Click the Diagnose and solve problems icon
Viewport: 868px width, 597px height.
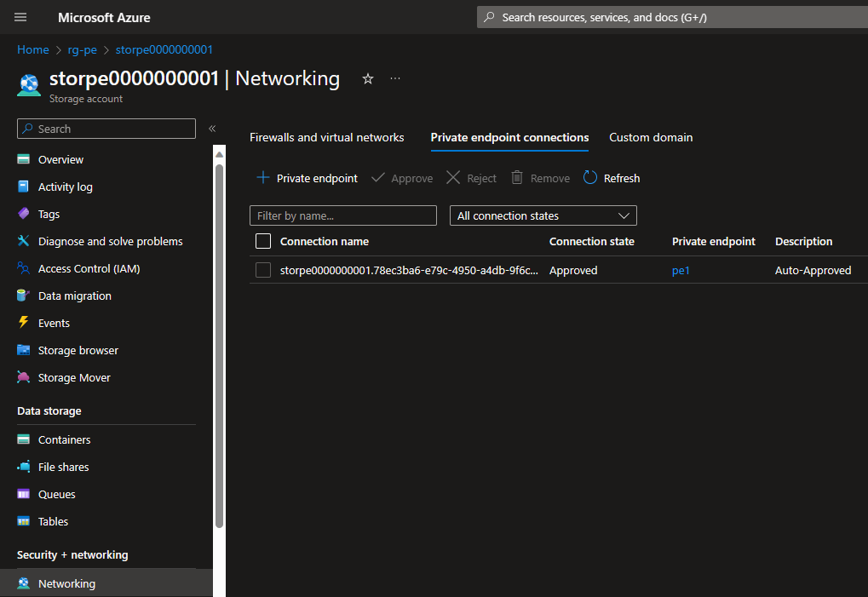pyautogui.click(x=23, y=241)
